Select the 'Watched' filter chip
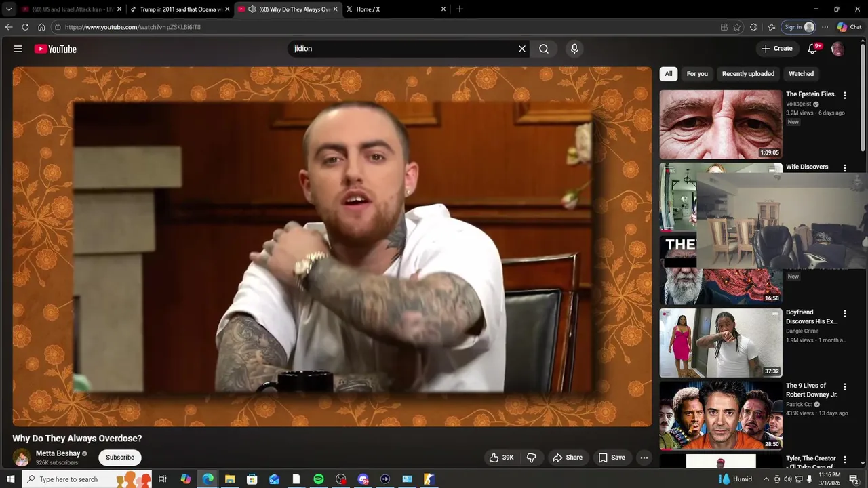 [x=801, y=74]
